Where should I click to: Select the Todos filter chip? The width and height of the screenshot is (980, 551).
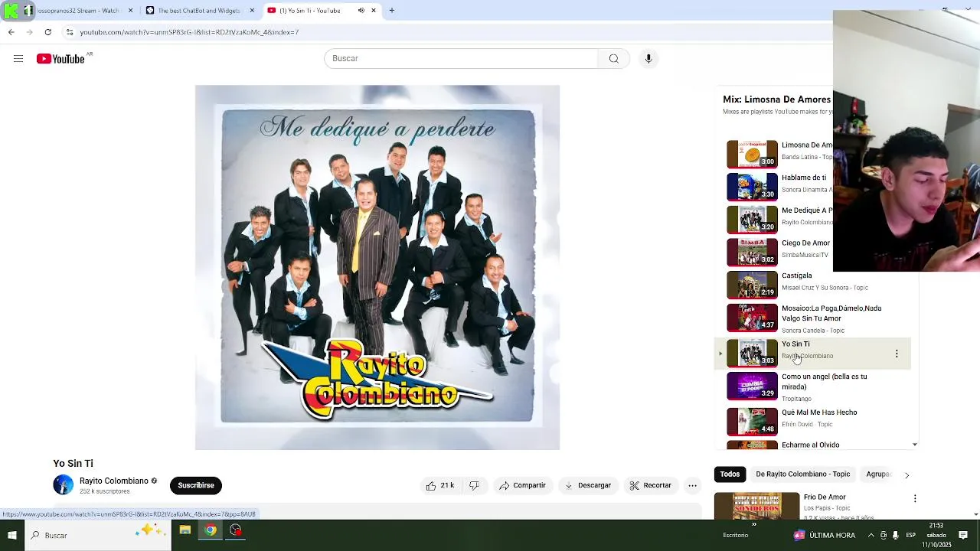730,474
